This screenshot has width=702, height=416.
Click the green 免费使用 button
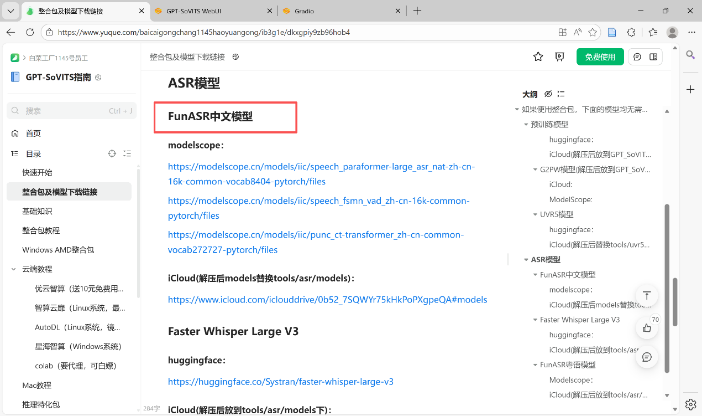pyautogui.click(x=601, y=57)
